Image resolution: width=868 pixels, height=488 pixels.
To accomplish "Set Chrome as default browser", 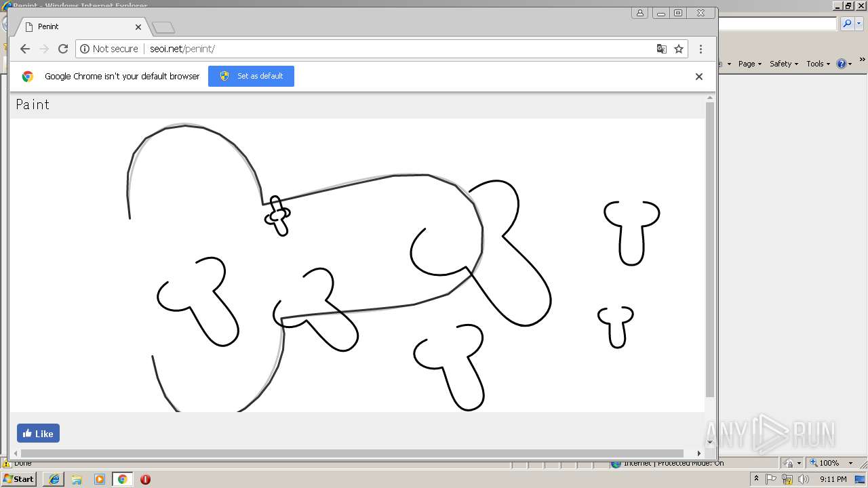I will tap(251, 76).
